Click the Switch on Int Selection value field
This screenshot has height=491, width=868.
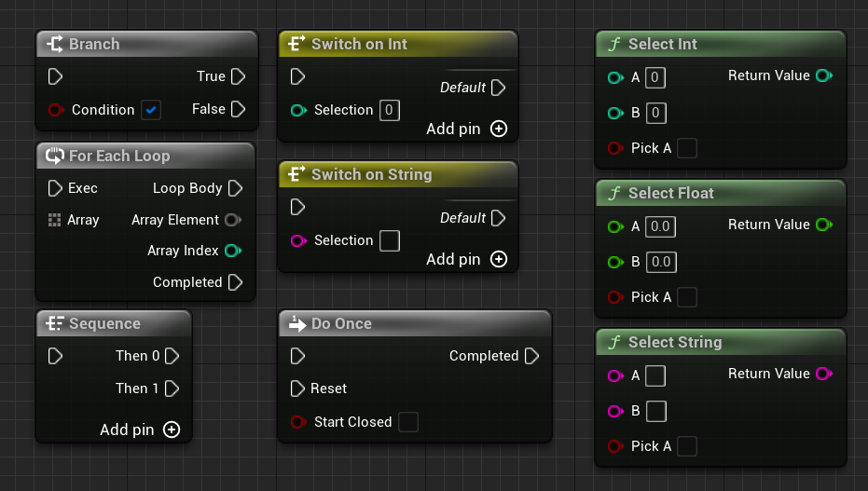point(390,110)
